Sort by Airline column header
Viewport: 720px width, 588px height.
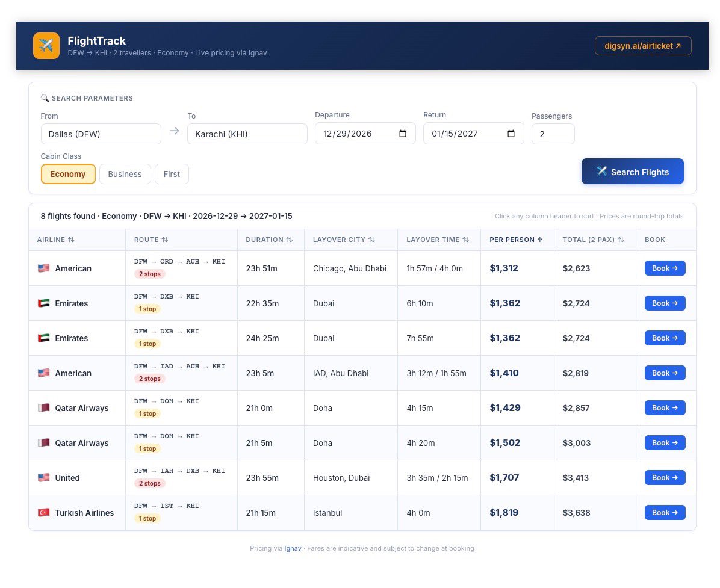tap(55, 240)
